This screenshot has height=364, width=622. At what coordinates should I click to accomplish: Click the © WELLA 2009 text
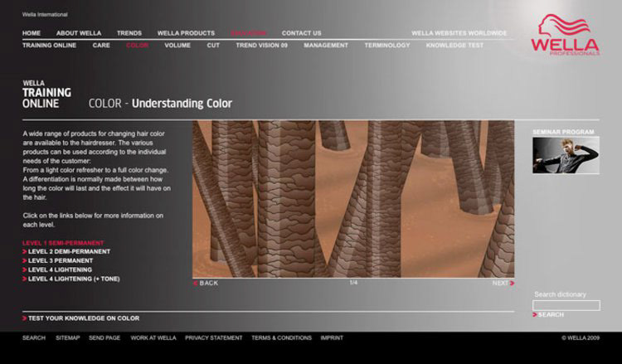(581, 337)
